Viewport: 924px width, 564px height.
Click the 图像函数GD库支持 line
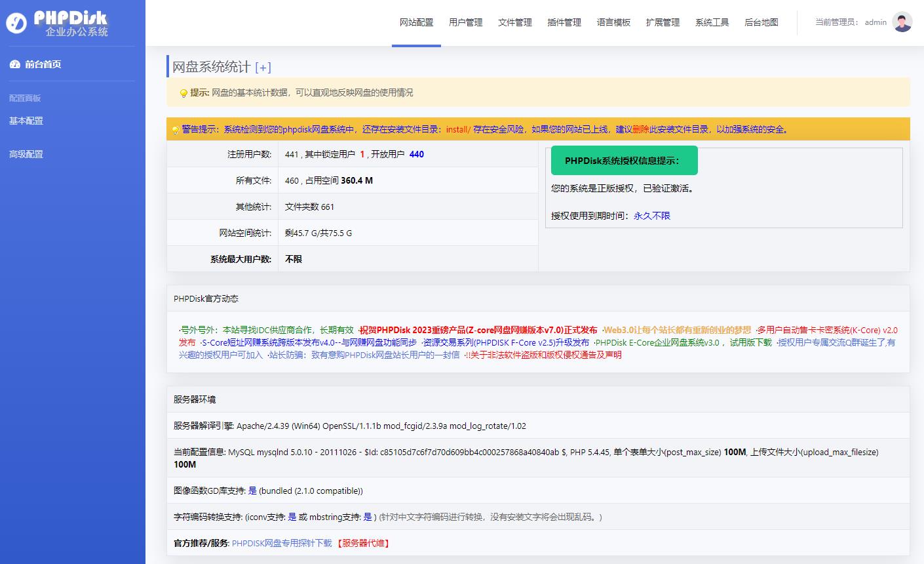tap(268, 491)
